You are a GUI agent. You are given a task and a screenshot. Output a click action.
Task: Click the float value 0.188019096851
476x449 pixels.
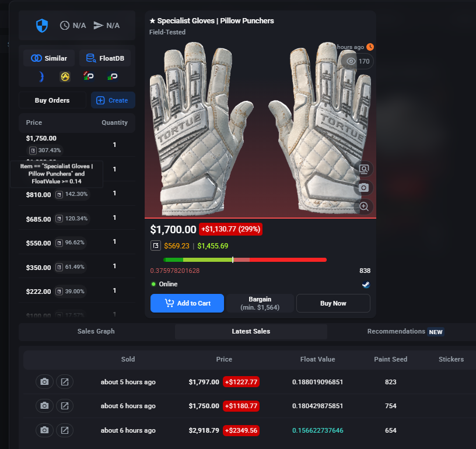point(317,381)
